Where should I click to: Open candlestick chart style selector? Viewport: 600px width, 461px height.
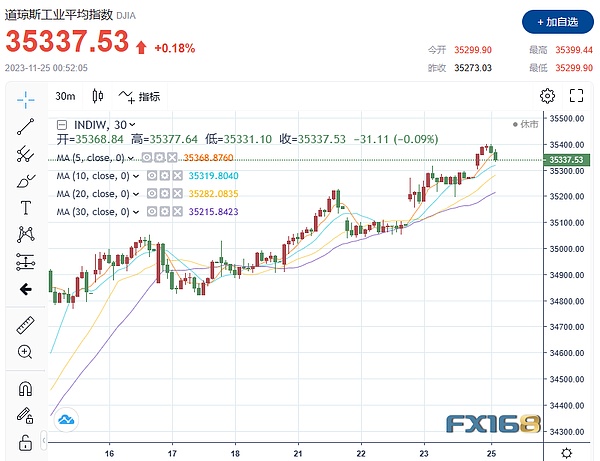coord(97,97)
